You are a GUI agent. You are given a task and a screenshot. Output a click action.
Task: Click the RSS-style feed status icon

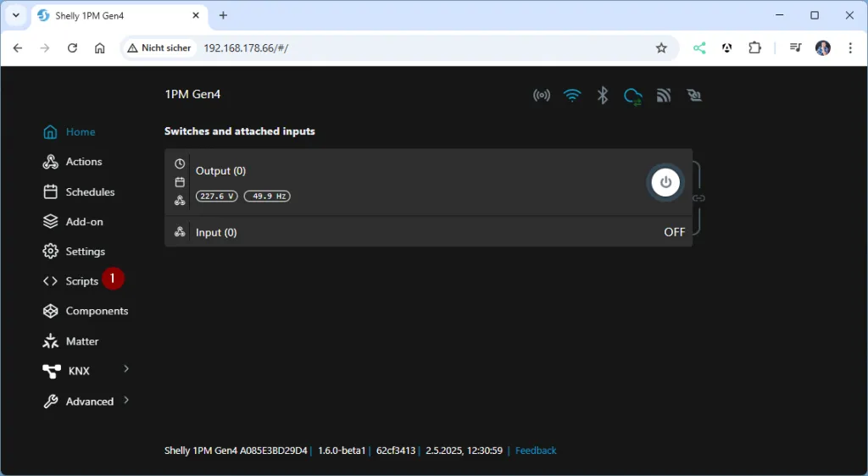[x=664, y=95]
